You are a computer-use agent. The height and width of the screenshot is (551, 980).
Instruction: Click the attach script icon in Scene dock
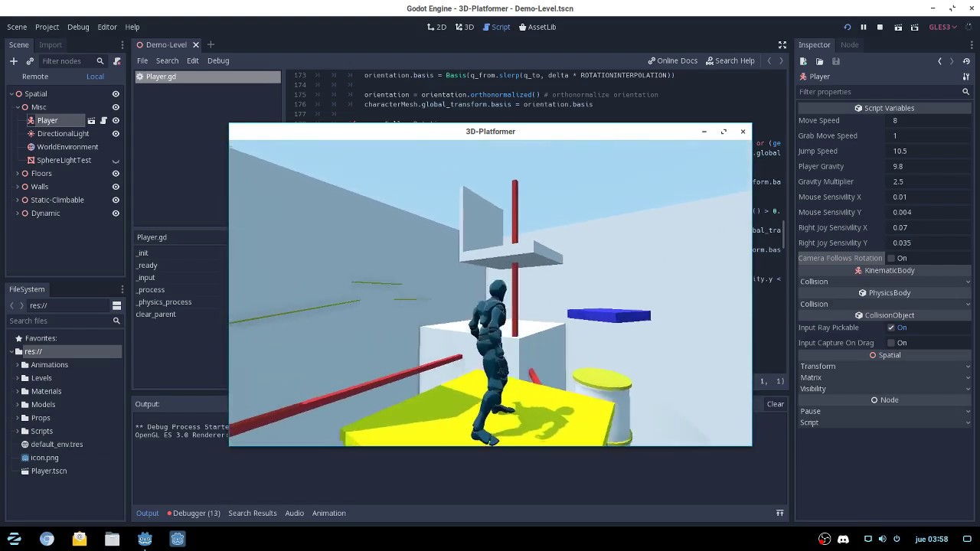[x=116, y=61]
